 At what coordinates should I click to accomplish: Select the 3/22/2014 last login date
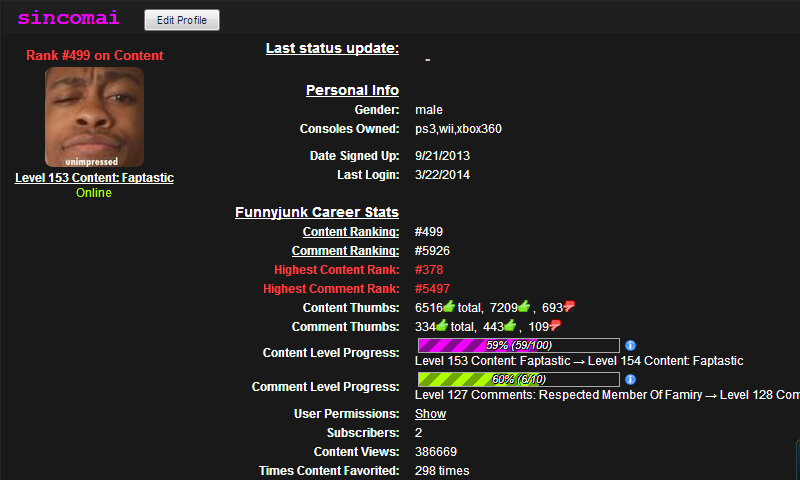coord(442,174)
